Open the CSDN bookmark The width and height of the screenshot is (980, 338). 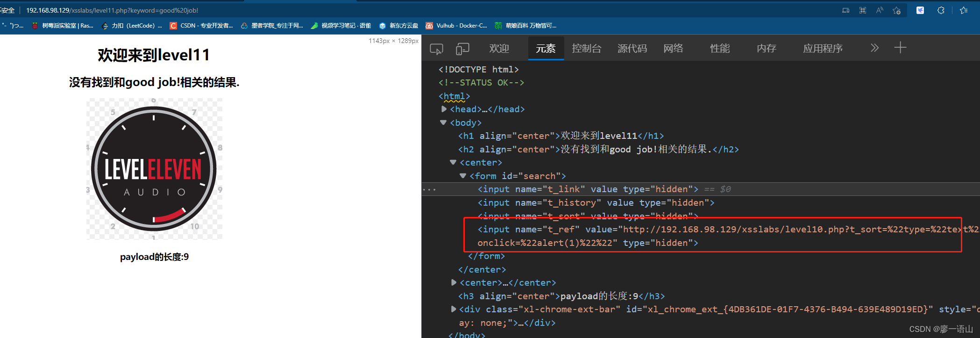point(201,26)
